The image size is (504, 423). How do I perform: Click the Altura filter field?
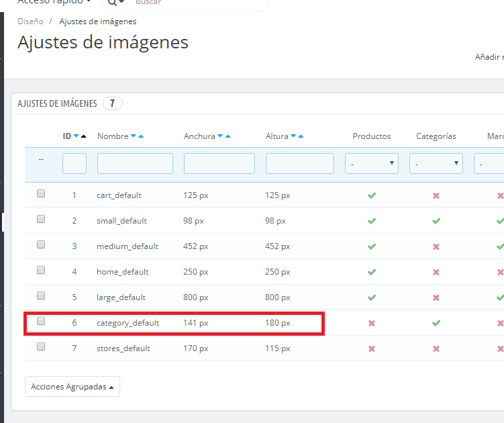coord(300,163)
